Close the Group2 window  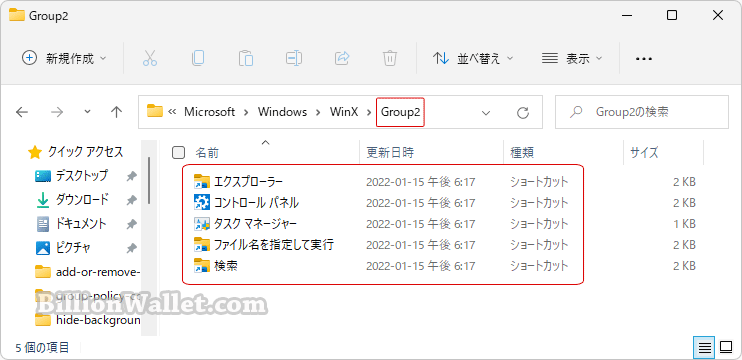(x=717, y=15)
